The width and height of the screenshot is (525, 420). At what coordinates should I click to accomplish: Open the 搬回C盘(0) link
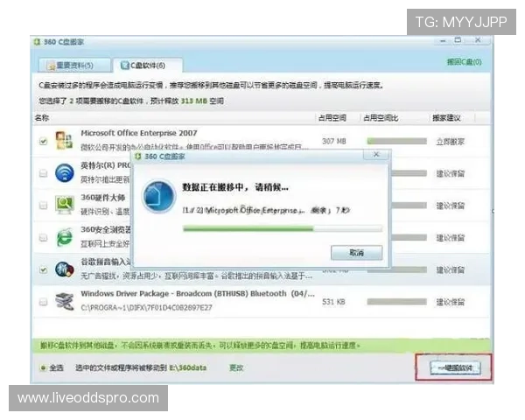pos(464,62)
